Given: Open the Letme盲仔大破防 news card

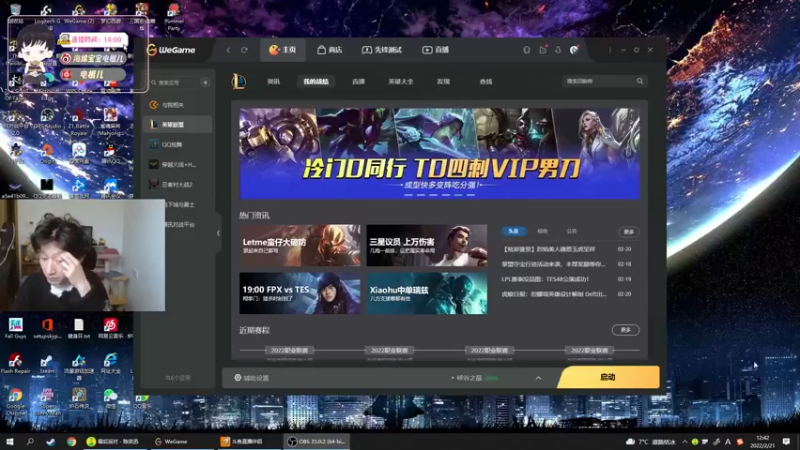Looking at the screenshot, I should tap(300, 245).
